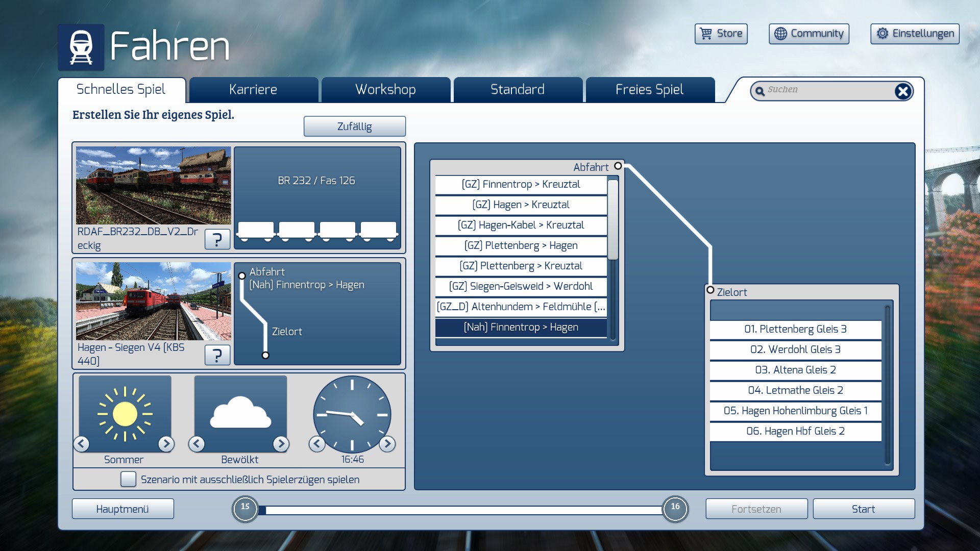Choose destination 03. Altena Gleis 2
Viewport: 980px width, 551px height.
[x=795, y=370]
